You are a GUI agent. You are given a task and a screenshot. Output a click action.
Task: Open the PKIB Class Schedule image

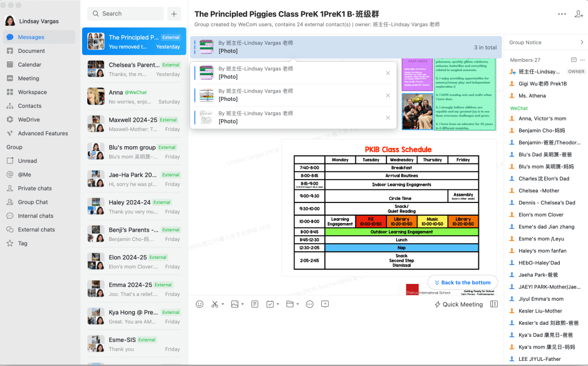(389, 208)
